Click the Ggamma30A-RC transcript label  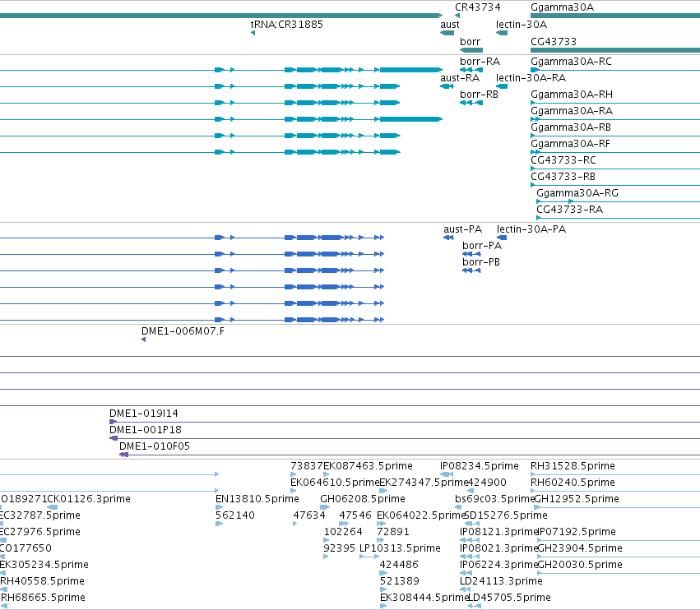[571, 62]
